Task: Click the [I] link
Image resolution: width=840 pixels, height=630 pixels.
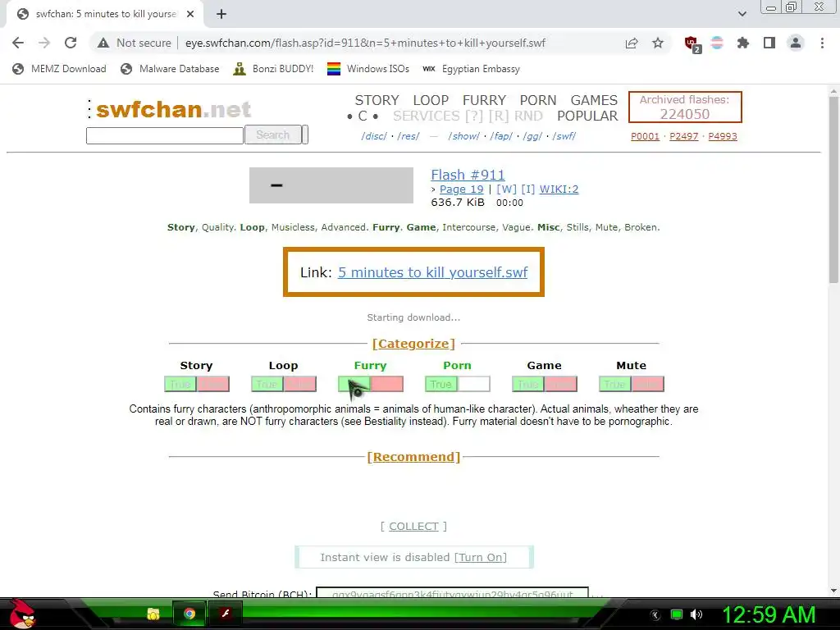Action: point(527,189)
